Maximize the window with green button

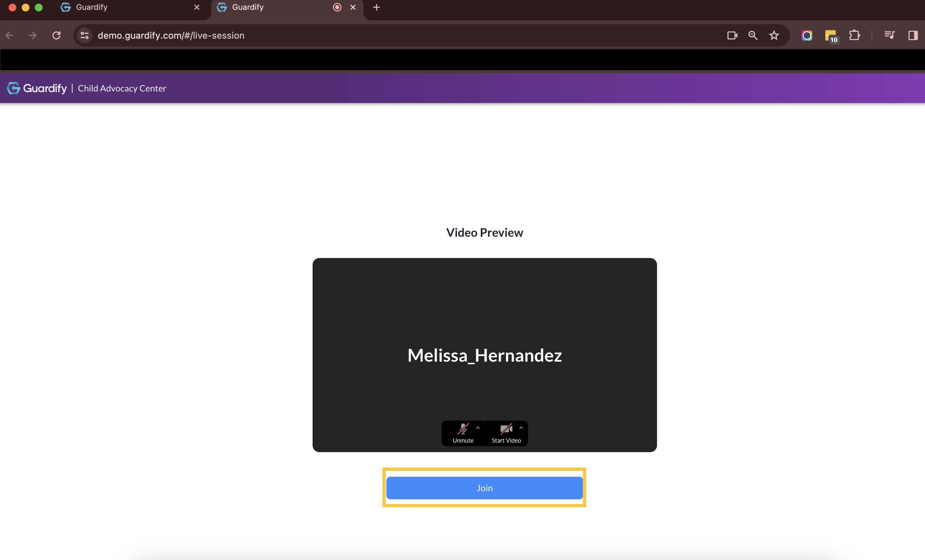[x=39, y=7]
